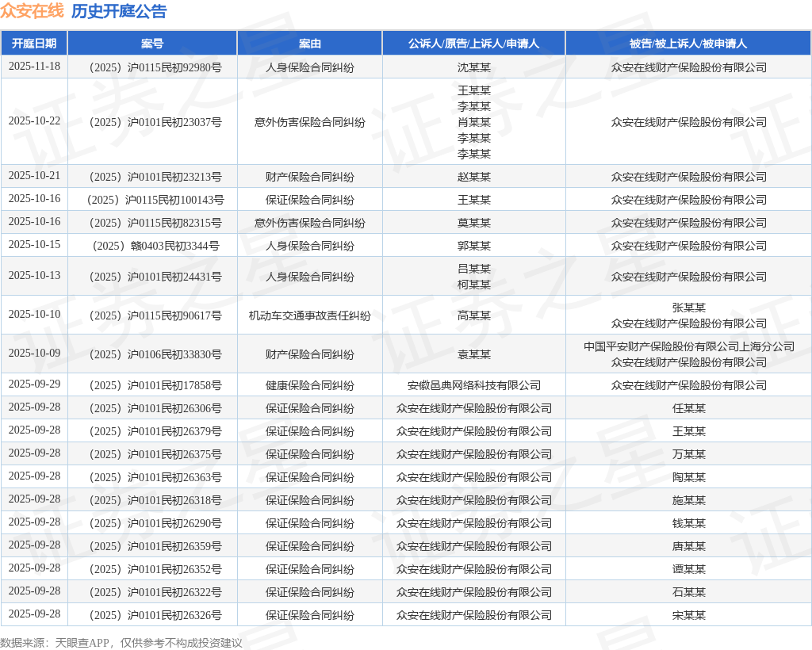Click plaintiff 沈某某
This screenshot has width=812, height=650.
pos(474,67)
